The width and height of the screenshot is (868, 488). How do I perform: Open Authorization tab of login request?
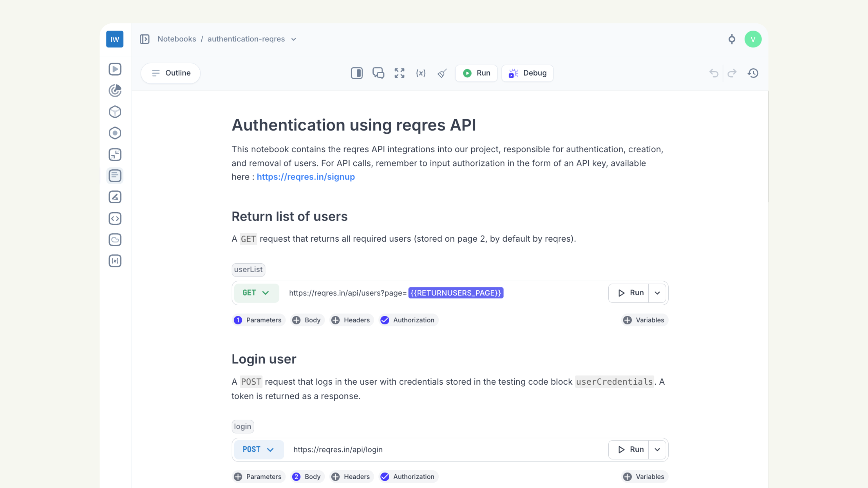408,476
